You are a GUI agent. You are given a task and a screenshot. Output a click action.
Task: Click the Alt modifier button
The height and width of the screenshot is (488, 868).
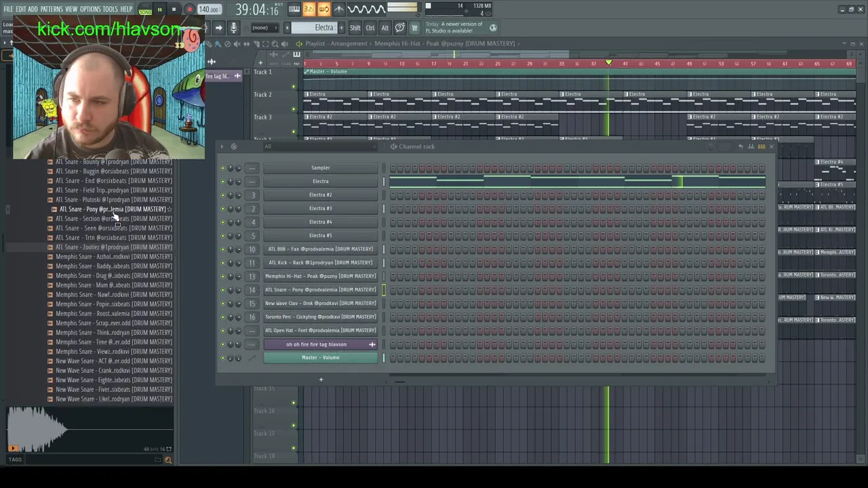coord(384,28)
